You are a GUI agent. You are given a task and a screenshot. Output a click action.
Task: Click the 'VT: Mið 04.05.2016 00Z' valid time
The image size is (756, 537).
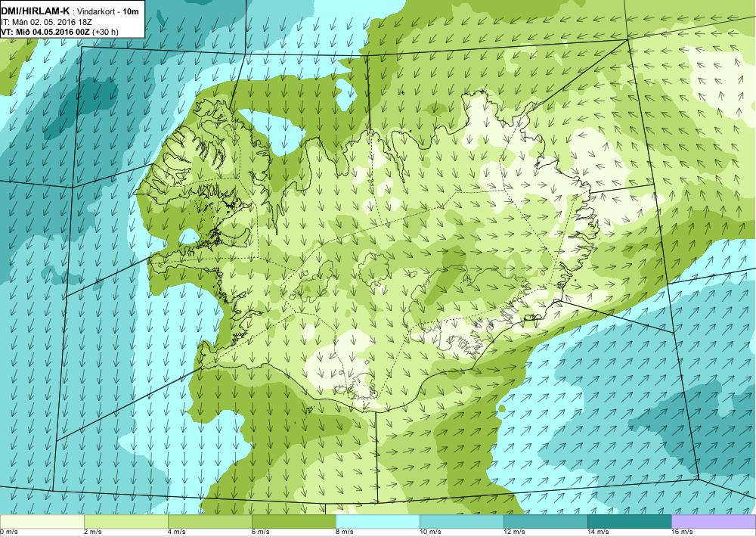pyautogui.click(x=45, y=32)
